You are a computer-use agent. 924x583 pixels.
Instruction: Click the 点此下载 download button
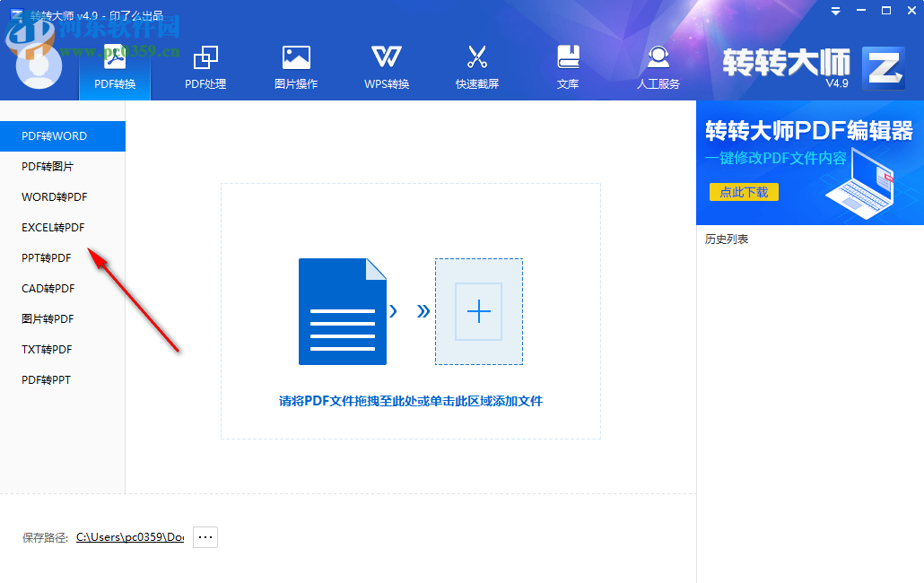pos(744,192)
